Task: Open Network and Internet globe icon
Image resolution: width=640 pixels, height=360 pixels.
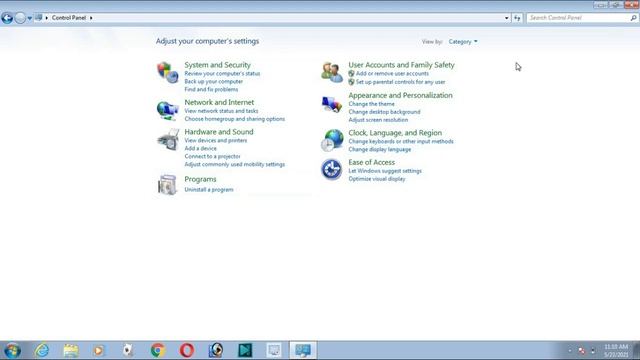Action: click(x=168, y=110)
